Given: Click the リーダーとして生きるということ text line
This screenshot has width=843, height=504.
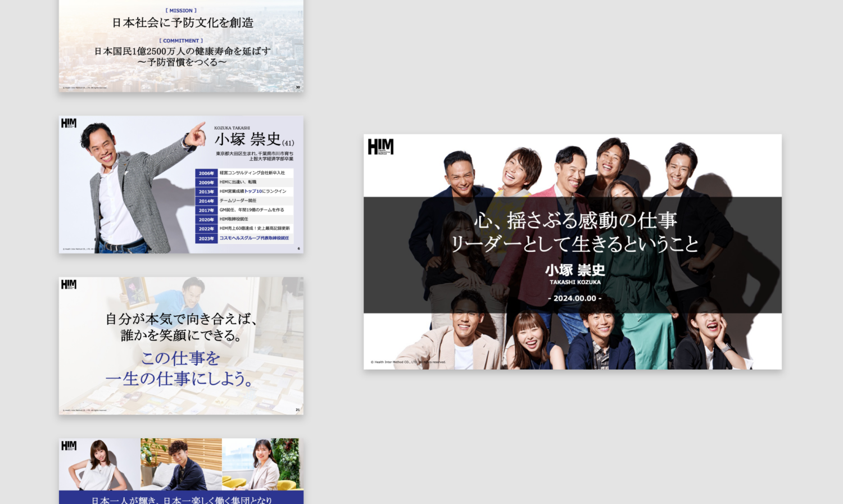Looking at the screenshot, I should 575,244.
